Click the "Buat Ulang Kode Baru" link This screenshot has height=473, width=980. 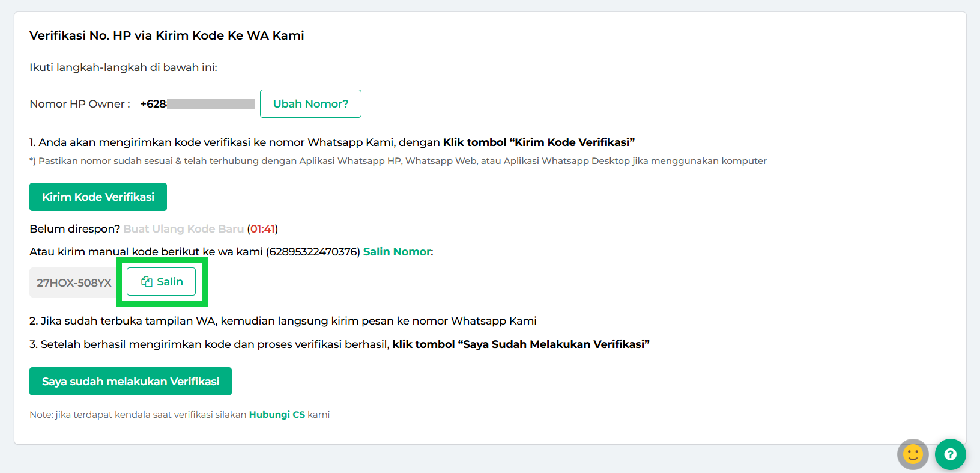click(x=183, y=229)
